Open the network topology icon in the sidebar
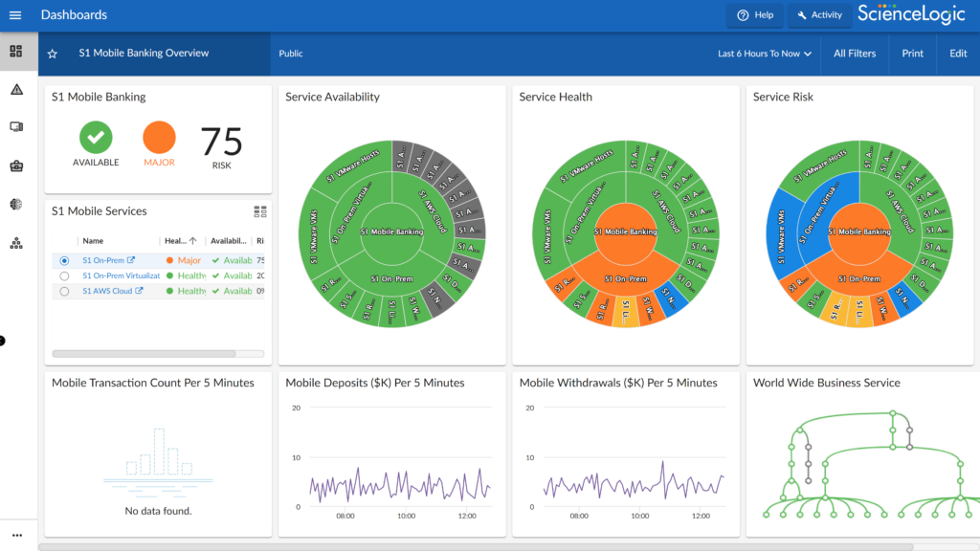 pyautogui.click(x=17, y=242)
